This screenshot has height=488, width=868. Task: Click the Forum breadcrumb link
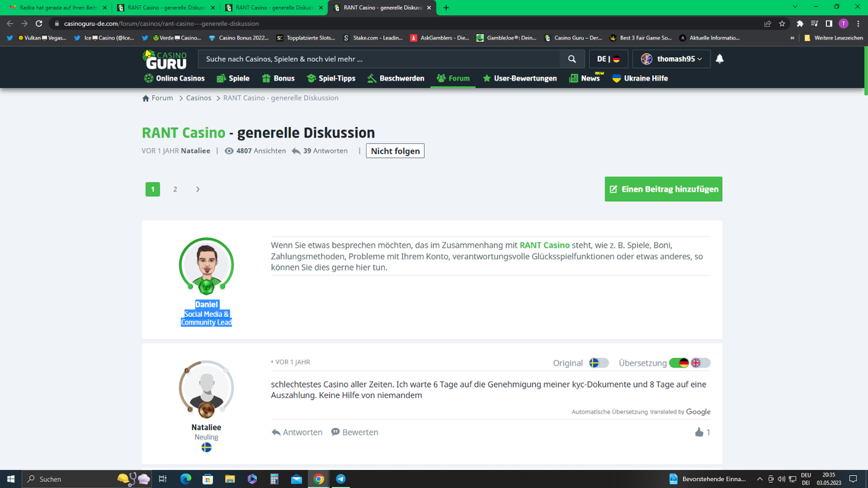[158, 98]
